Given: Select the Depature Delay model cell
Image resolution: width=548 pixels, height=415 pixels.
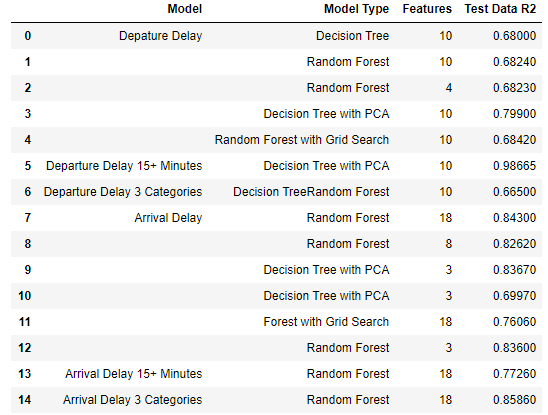Looking at the screenshot, I should point(160,36).
